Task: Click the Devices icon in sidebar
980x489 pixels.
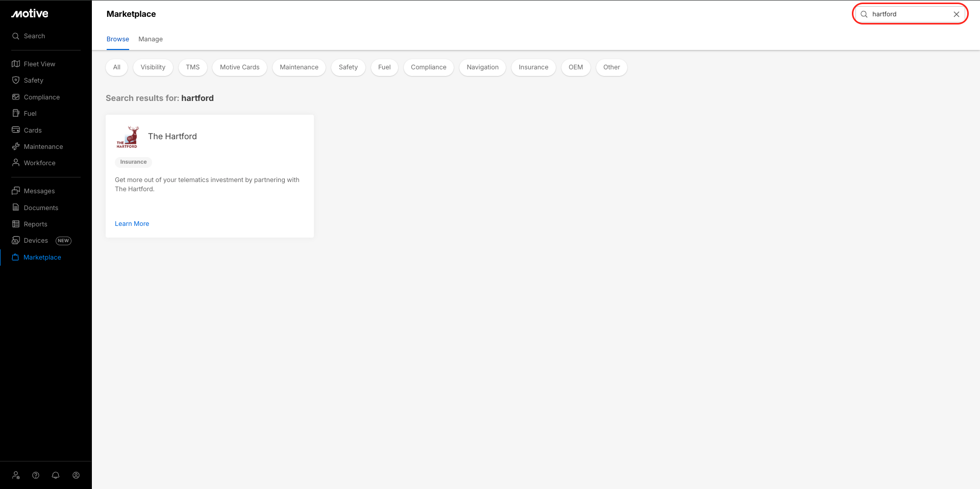Action: 16,240
